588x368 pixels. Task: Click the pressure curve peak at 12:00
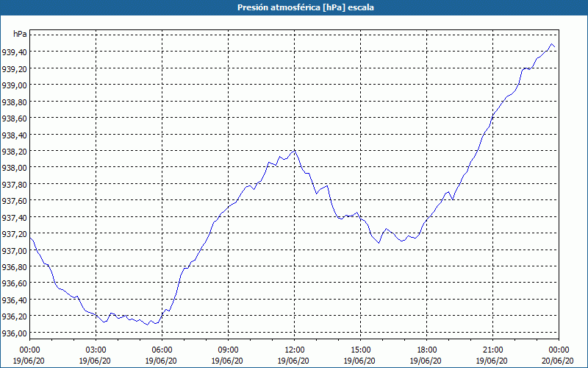(x=295, y=151)
